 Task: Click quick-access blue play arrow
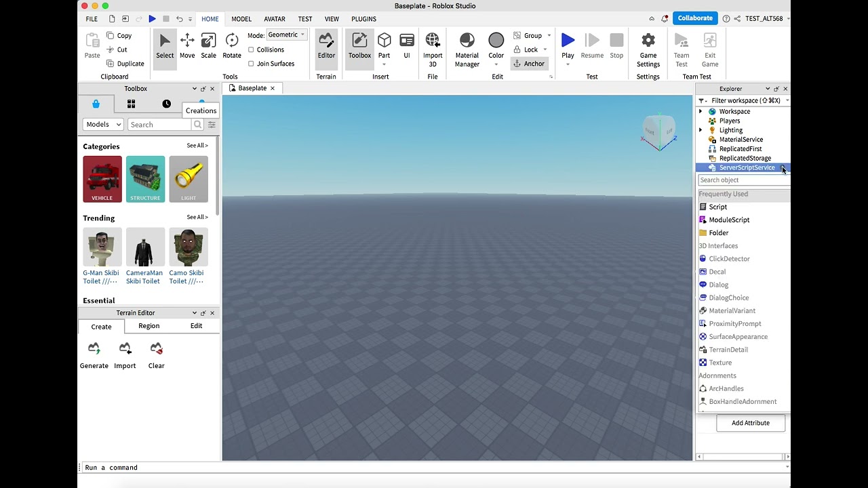pos(152,19)
